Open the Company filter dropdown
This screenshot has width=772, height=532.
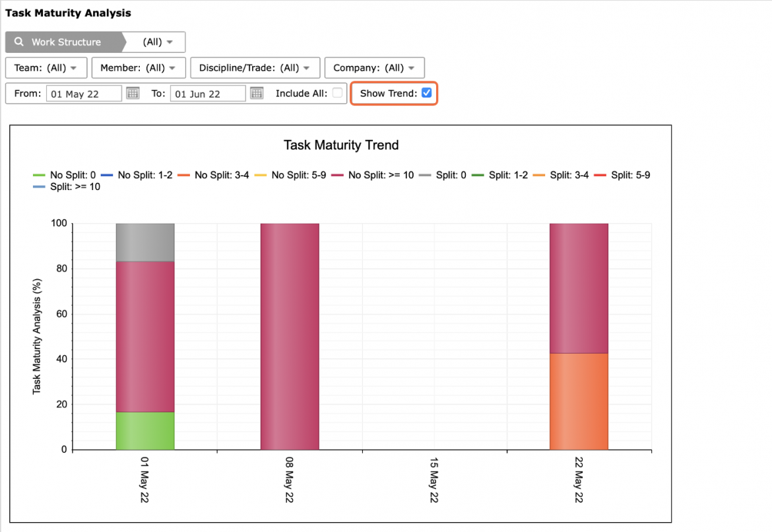pyautogui.click(x=375, y=68)
